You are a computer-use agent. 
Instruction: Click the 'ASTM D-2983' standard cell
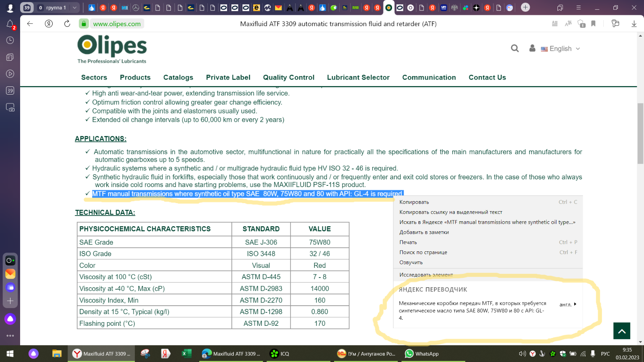click(261, 288)
